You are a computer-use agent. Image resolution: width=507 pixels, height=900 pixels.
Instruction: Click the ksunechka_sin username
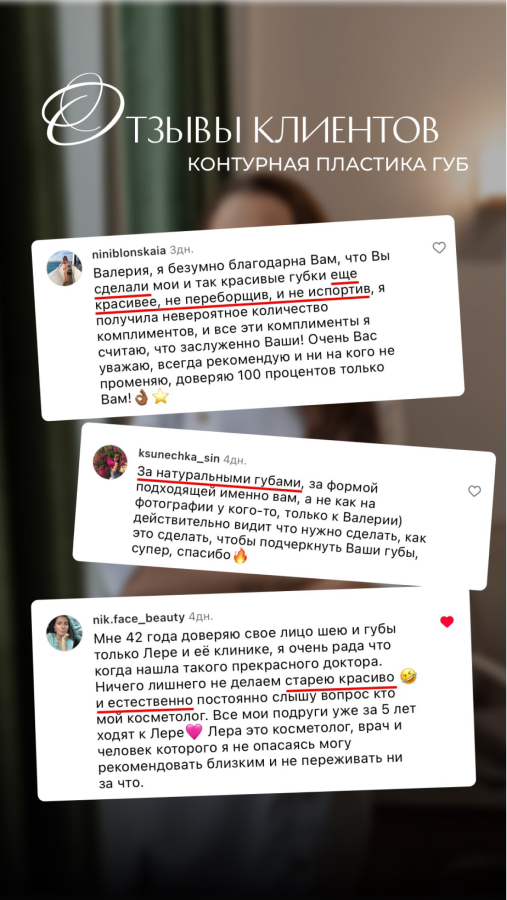[x=180, y=453]
